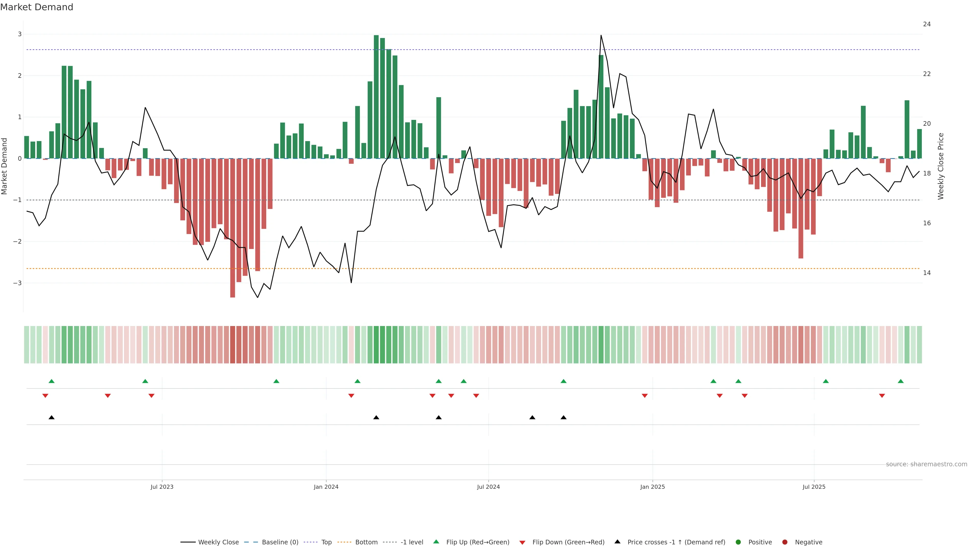
Task: Click the Top legend entry
Action: click(x=326, y=542)
